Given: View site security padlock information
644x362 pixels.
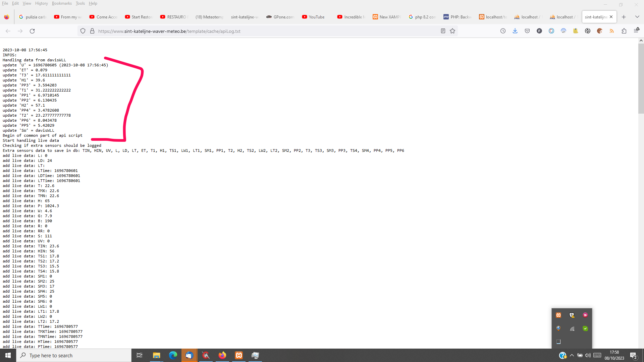Looking at the screenshot, I should pos(92,31).
